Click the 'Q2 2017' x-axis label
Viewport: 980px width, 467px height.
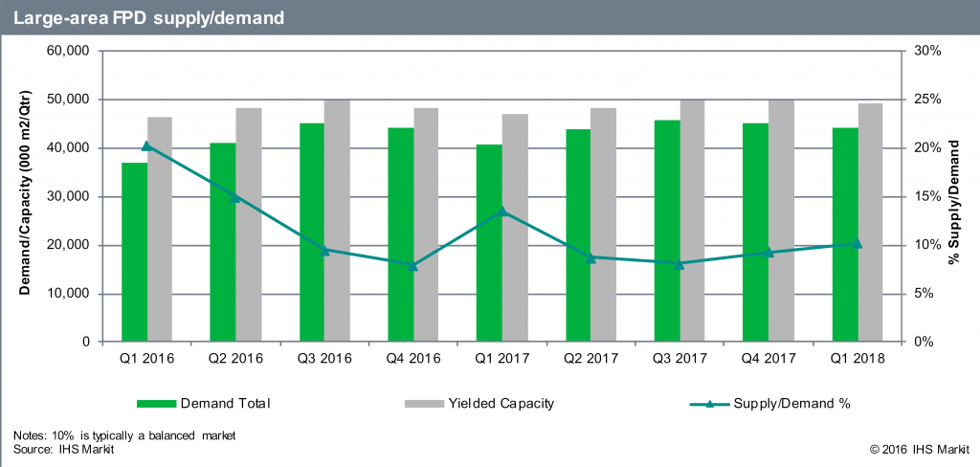point(591,359)
